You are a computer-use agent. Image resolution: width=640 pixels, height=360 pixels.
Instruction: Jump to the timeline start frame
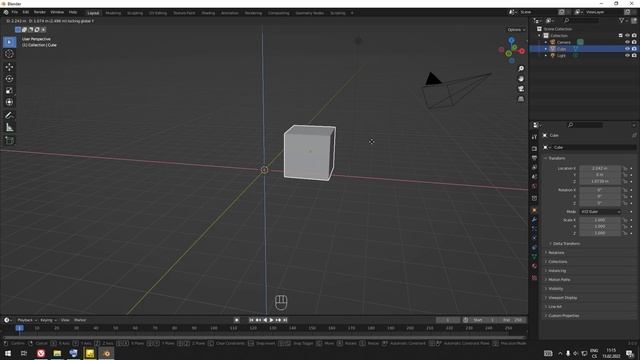[x=251, y=320]
